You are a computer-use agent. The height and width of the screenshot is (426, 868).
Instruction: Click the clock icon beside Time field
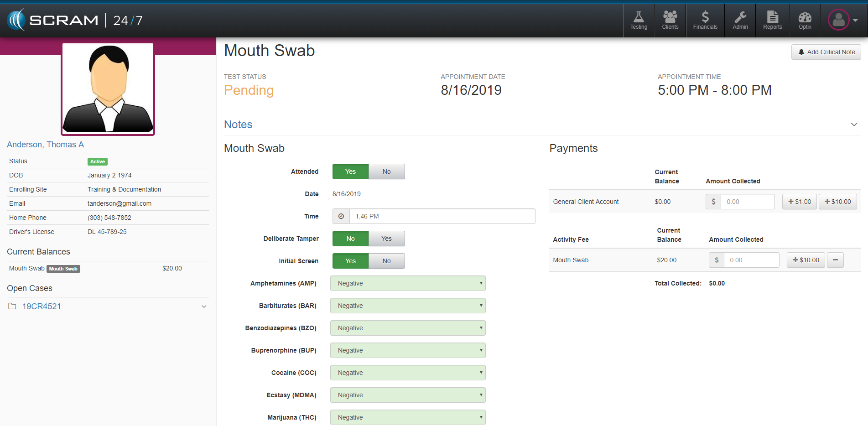tap(341, 216)
